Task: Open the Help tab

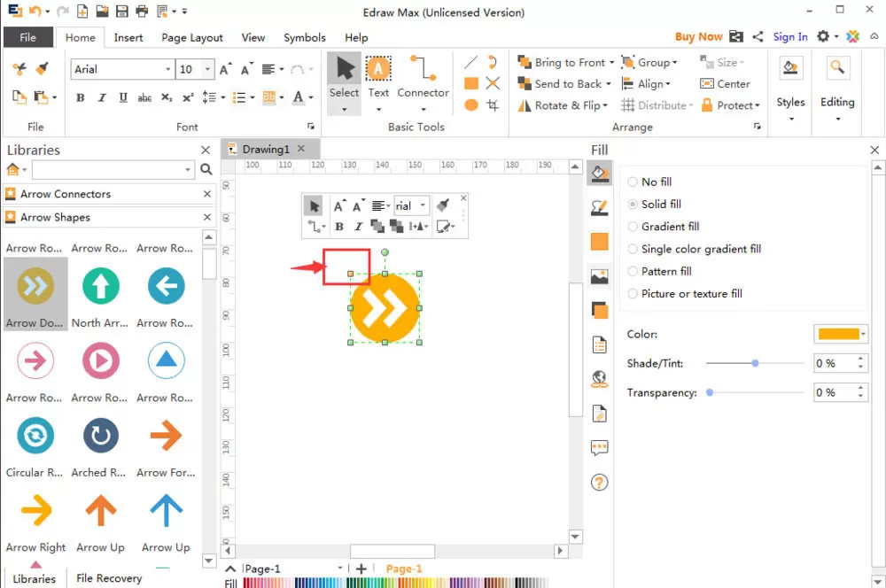Action: pyautogui.click(x=356, y=38)
